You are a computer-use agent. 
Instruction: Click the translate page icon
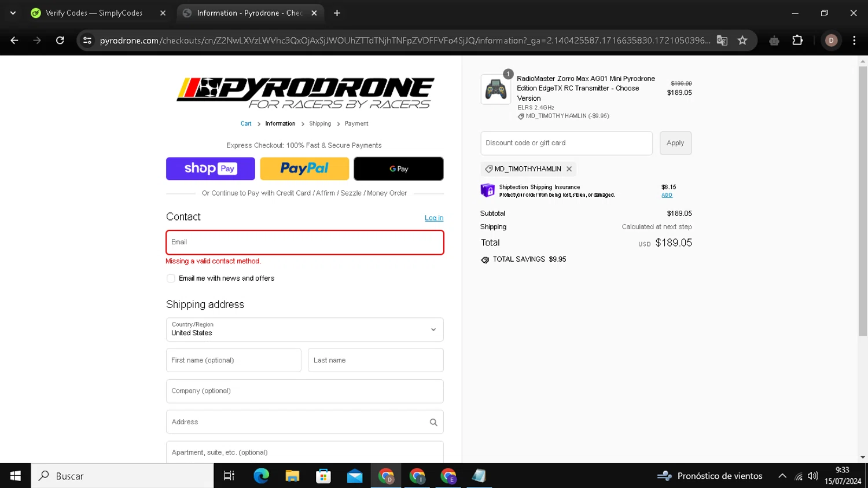[722, 41]
